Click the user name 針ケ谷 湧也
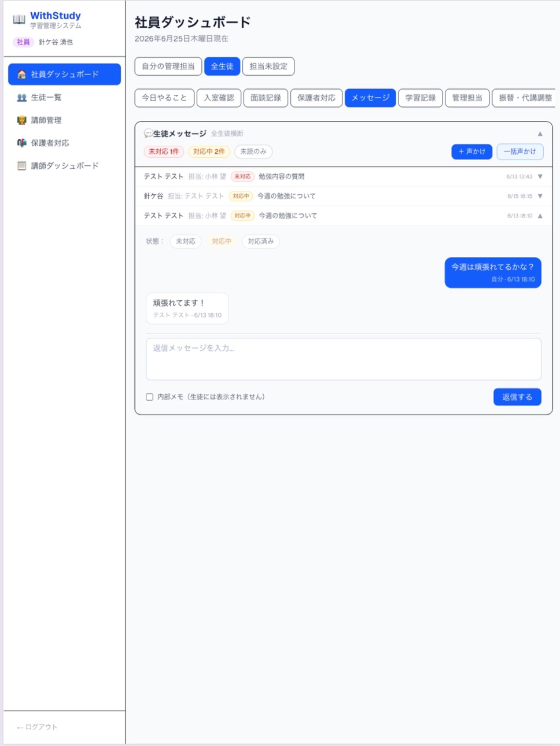The width and height of the screenshot is (560, 746). click(56, 42)
